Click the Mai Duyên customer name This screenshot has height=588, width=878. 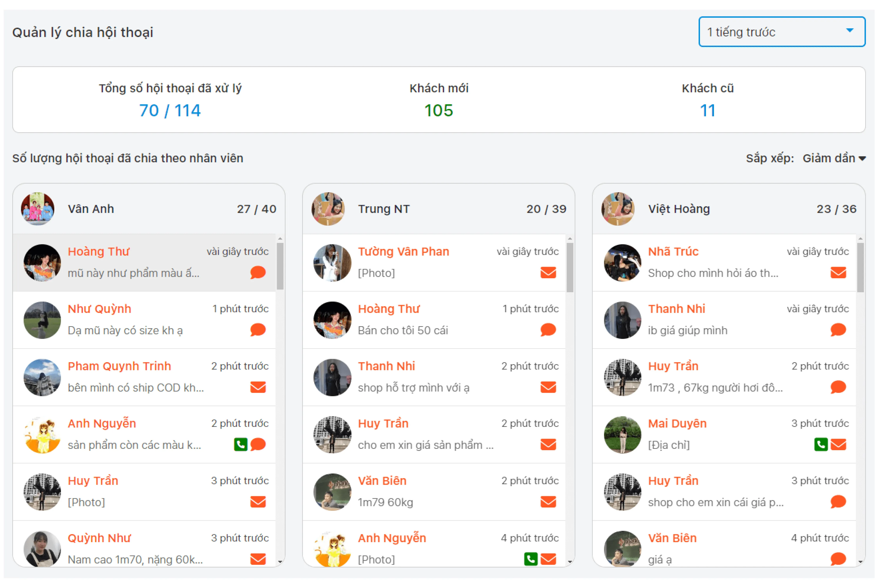coord(677,423)
